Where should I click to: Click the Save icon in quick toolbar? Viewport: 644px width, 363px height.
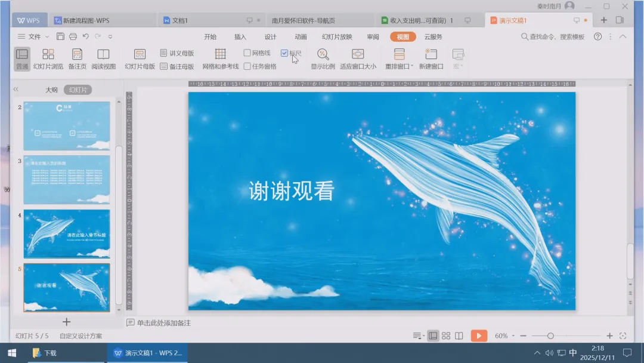point(60,36)
